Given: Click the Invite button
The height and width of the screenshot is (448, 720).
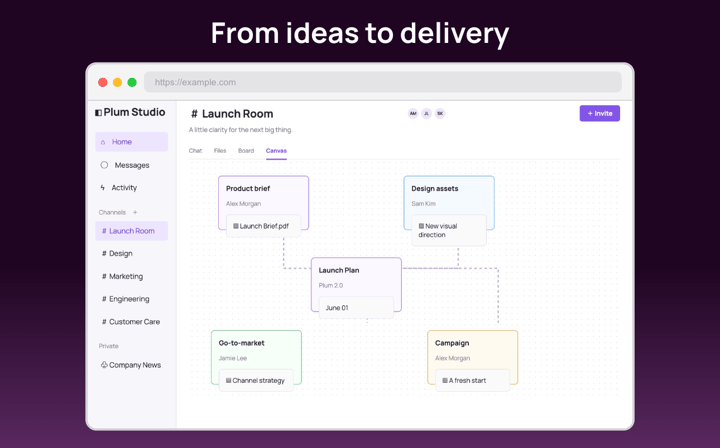Looking at the screenshot, I should point(600,113).
